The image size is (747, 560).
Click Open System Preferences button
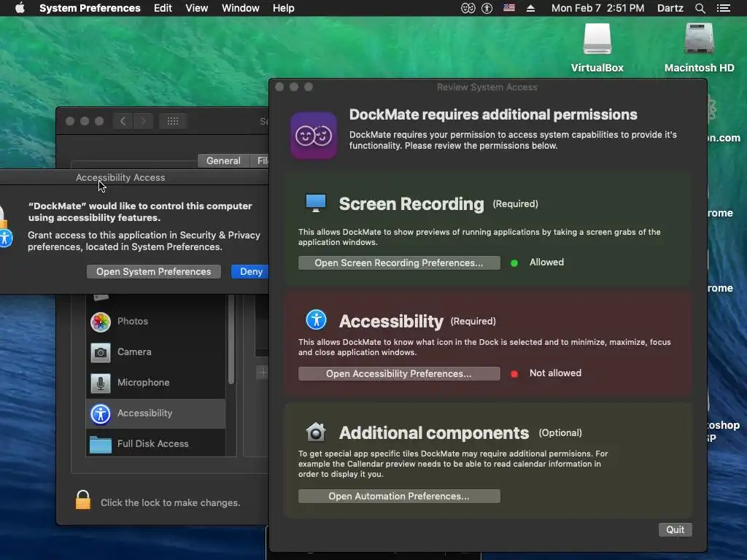pos(153,271)
